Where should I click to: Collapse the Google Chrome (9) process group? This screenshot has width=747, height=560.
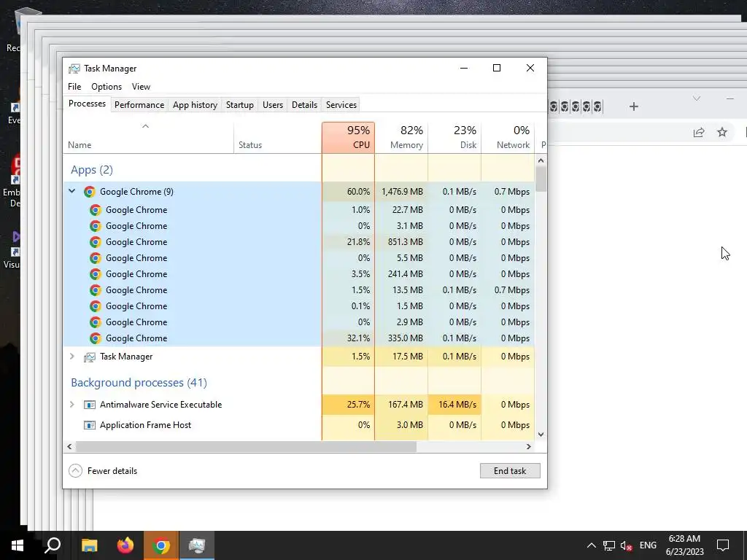[x=72, y=192]
